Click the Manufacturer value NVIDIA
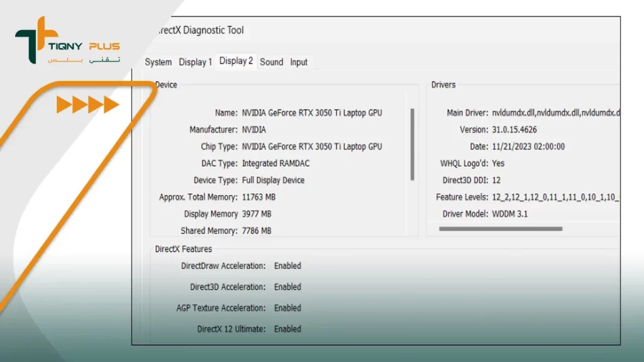This screenshot has width=644, height=362. (x=253, y=130)
